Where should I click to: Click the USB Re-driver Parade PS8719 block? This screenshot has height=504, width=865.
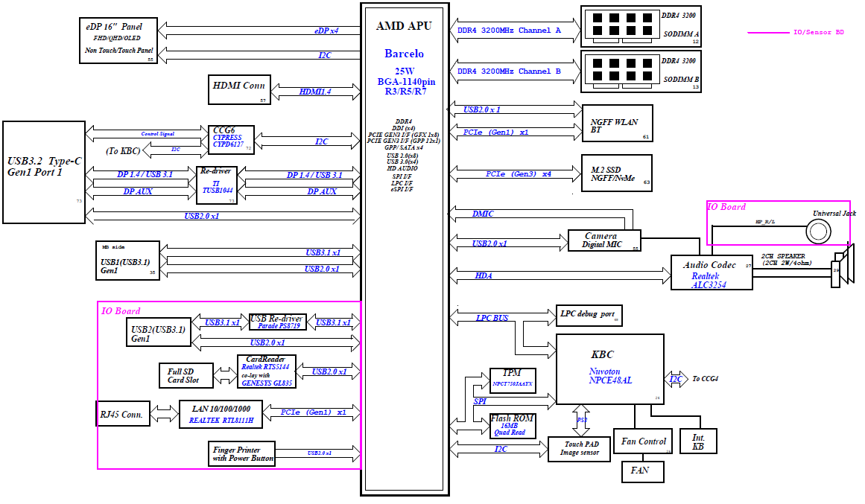(x=276, y=322)
